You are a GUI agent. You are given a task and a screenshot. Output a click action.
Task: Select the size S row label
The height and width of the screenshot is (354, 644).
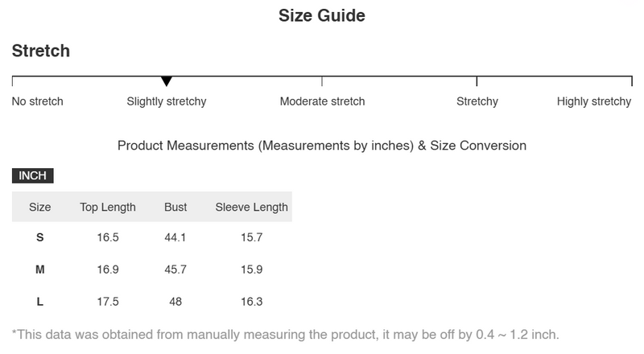point(39,237)
